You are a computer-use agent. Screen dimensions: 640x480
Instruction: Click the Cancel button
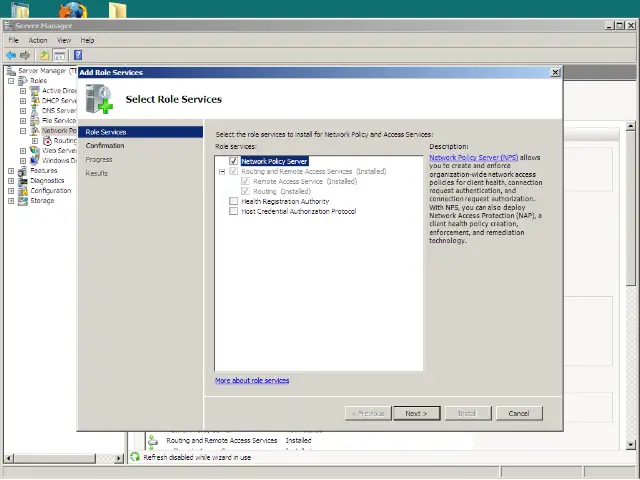click(x=519, y=413)
